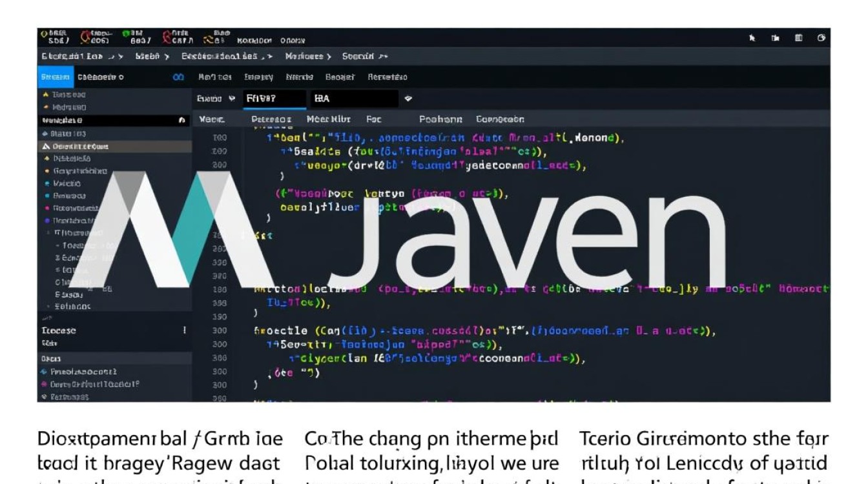Image resolution: width=868 pixels, height=484 pixels.
Task: Click the white triangle icon in highlighted sidebar row
Action: pyautogui.click(x=46, y=146)
